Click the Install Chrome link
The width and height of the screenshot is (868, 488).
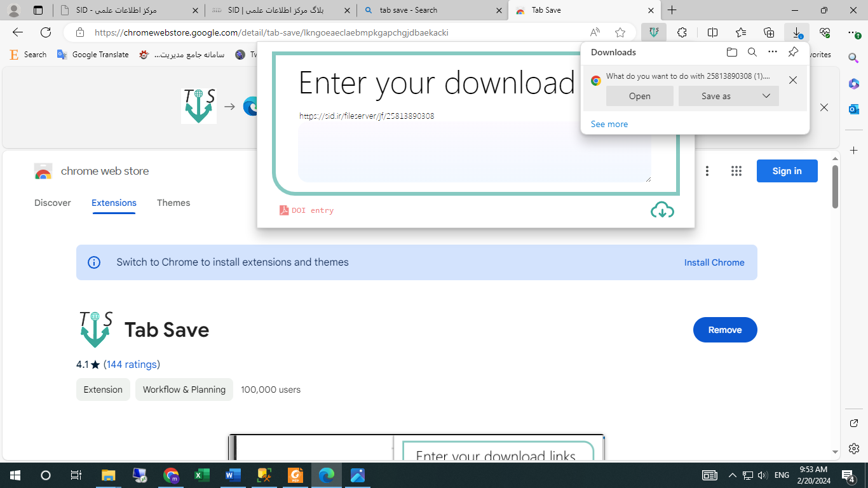click(x=714, y=262)
